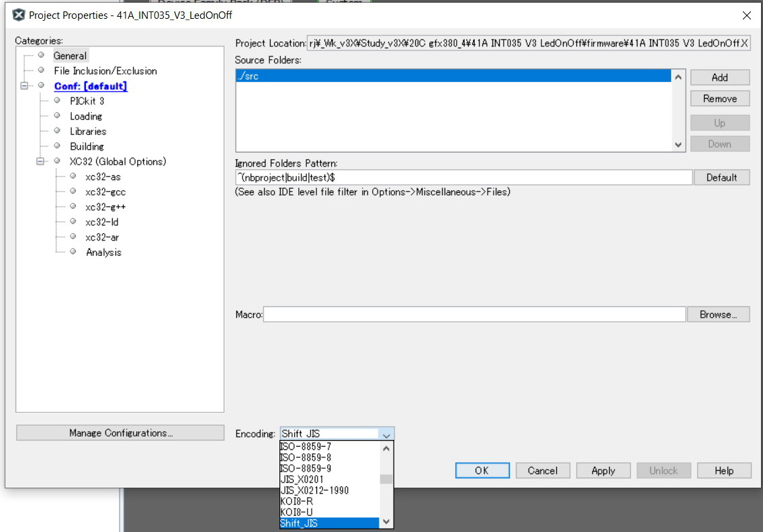This screenshot has width=763, height=532.
Task: Open File Inclusion/Exclusion category
Action: tap(105, 71)
